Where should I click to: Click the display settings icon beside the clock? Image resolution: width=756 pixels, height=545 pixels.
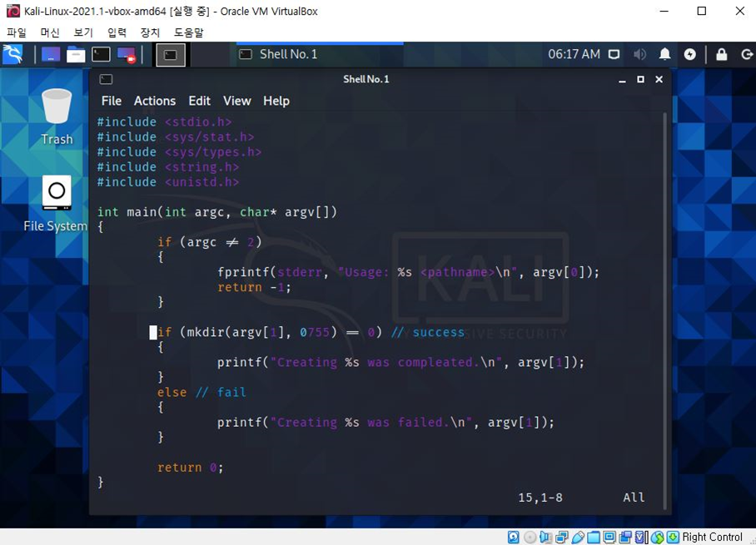click(614, 54)
